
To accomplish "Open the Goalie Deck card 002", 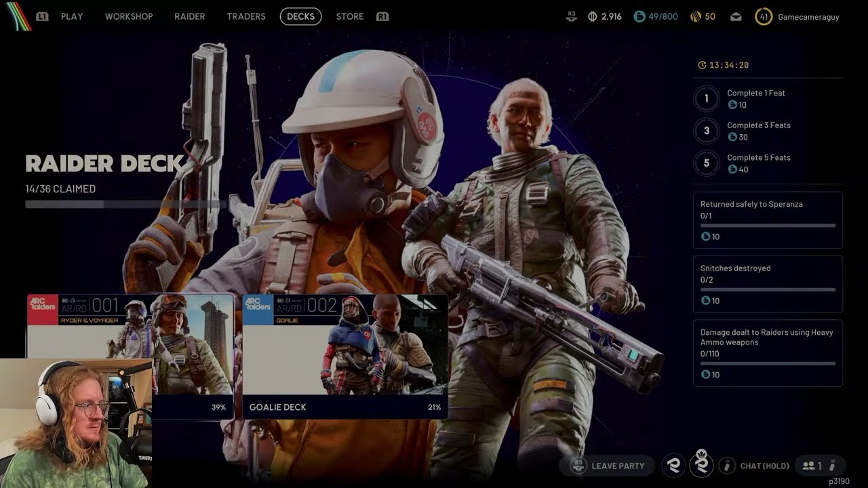I will click(345, 357).
